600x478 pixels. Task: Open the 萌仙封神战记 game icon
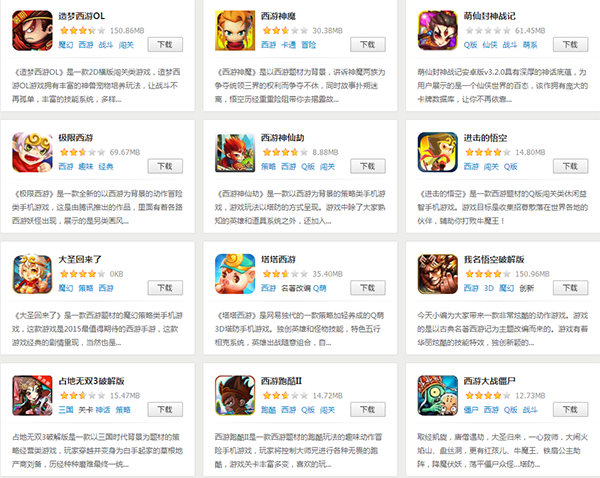(x=438, y=31)
